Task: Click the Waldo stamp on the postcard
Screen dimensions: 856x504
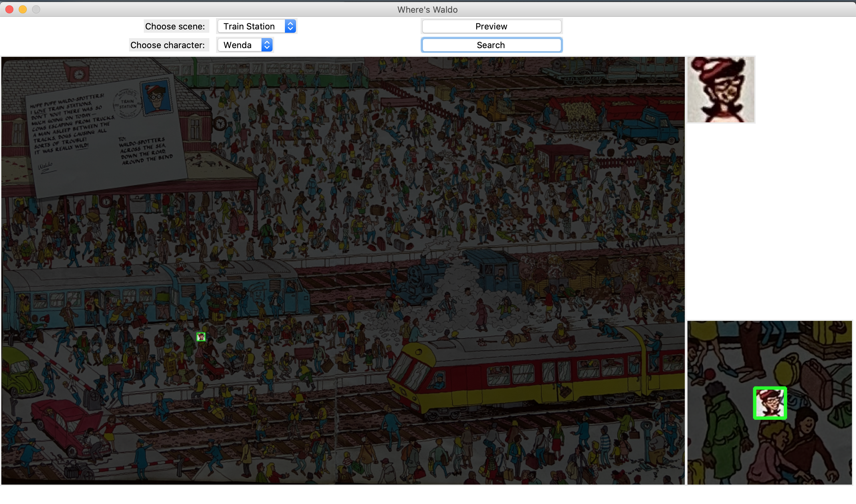Action: (x=156, y=97)
